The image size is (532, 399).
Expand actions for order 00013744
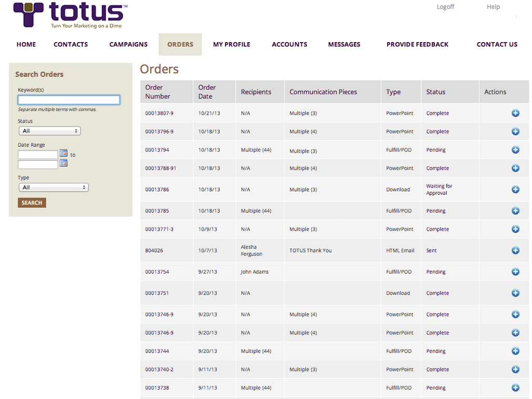tap(515, 351)
